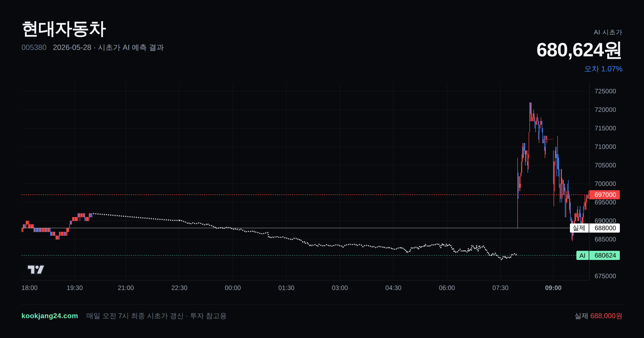Viewport: 644px width, 338px height.
Task: Click the footer text 매일 오전 7시 최종 시초가 갱신
Action: (x=135, y=316)
